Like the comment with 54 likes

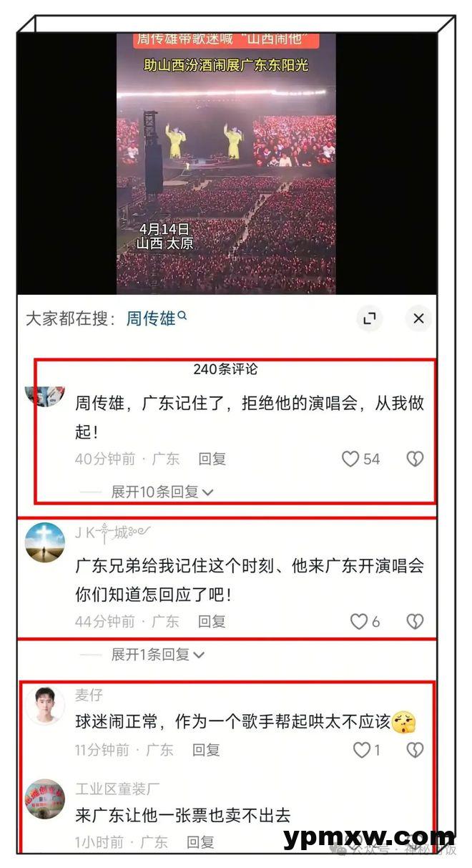[x=350, y=459]
